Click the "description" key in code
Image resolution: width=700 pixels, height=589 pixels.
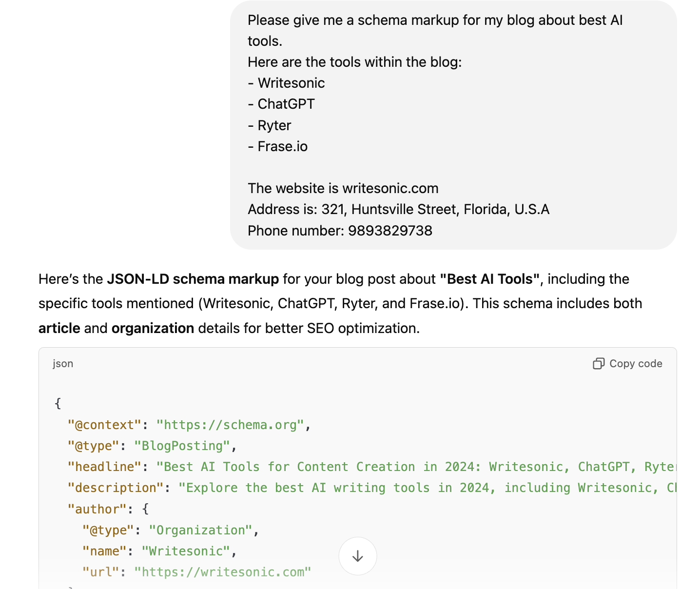(116, 488)
